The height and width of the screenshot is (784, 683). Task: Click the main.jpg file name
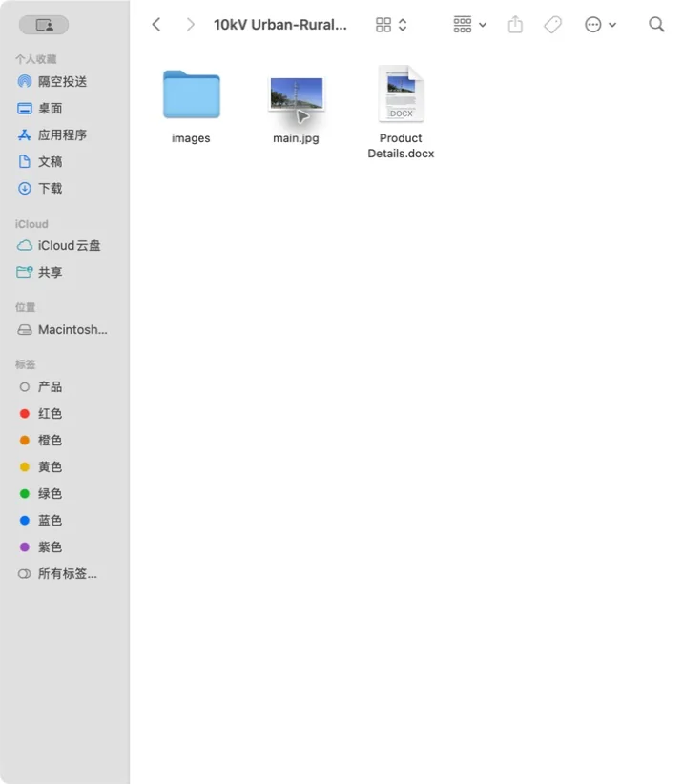pyautogui.click(x=296, y=138)
